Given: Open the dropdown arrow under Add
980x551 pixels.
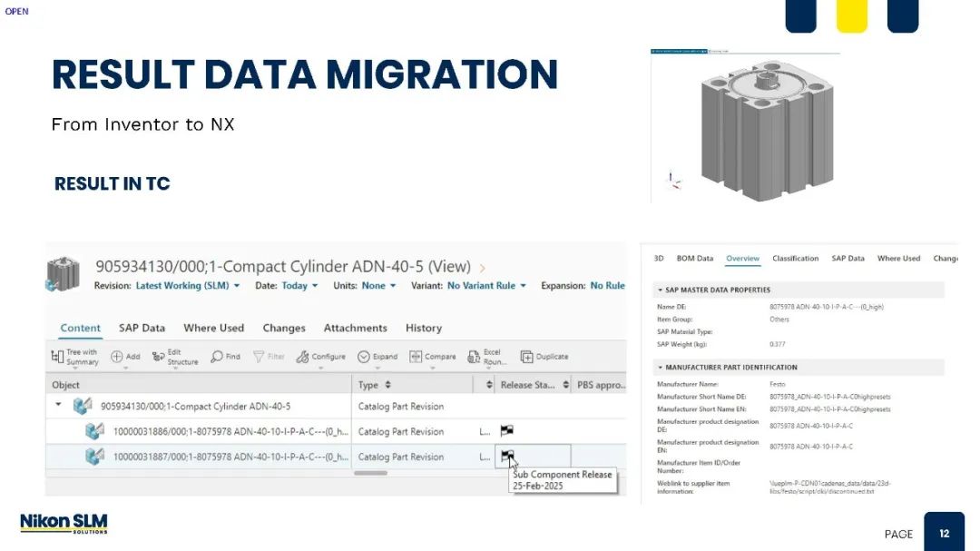Looking at the screenshot, I should (x=125, y=369).
